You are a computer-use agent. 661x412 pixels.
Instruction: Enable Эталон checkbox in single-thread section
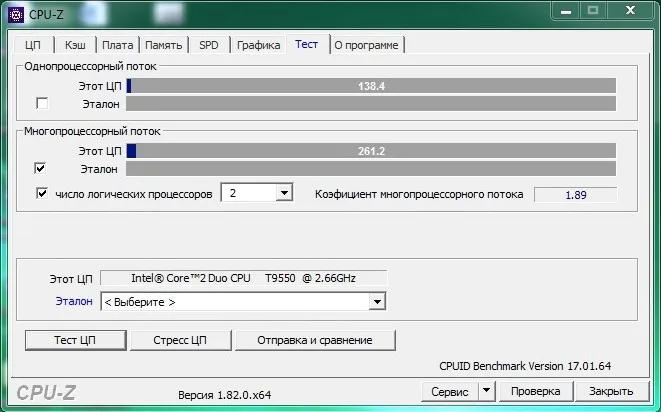point(42,103)
